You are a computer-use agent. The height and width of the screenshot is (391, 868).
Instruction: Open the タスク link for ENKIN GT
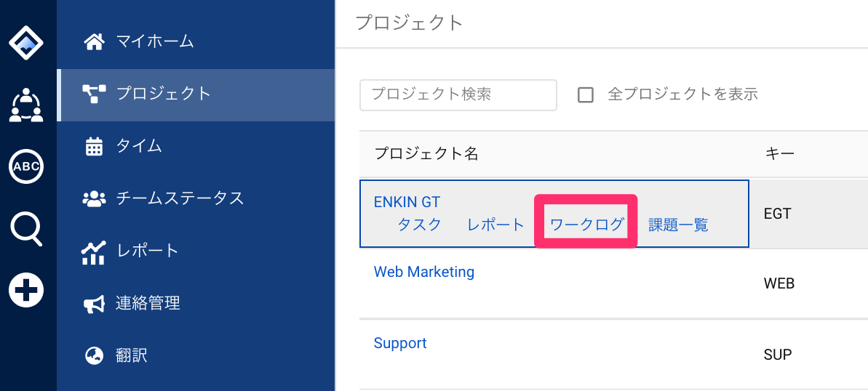tap(420, 225)
